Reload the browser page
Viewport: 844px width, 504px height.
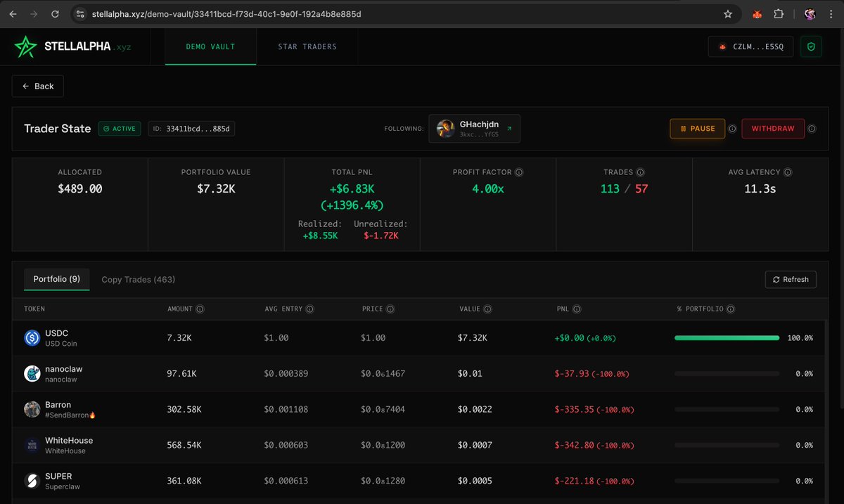click(55, 14)
